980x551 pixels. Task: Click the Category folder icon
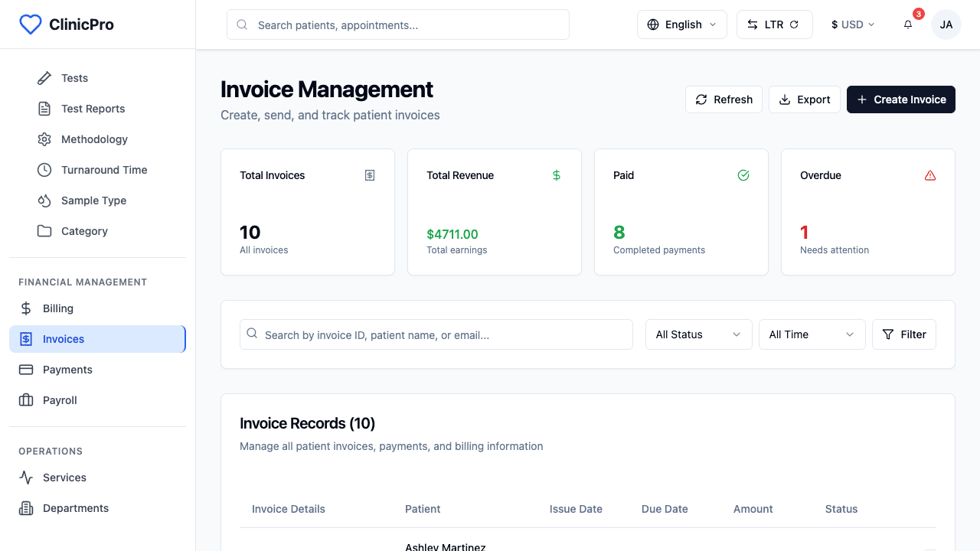44,231
